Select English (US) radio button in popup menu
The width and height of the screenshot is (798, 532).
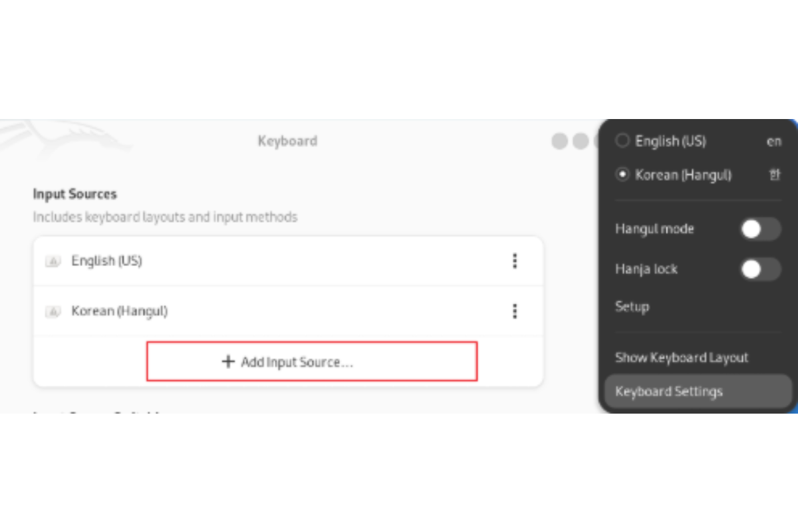(622, 141)
